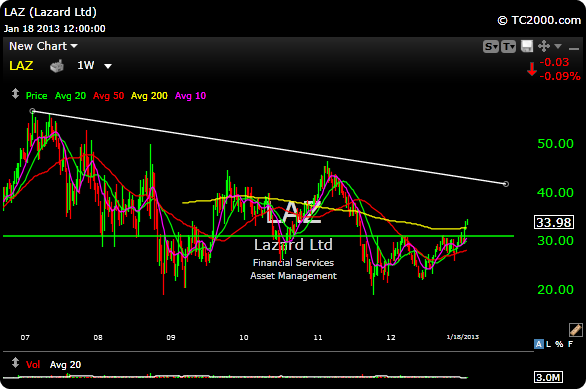586x389 pixels.
Task: Click the 33.98 current price tag
Action: tap(553, 222)
